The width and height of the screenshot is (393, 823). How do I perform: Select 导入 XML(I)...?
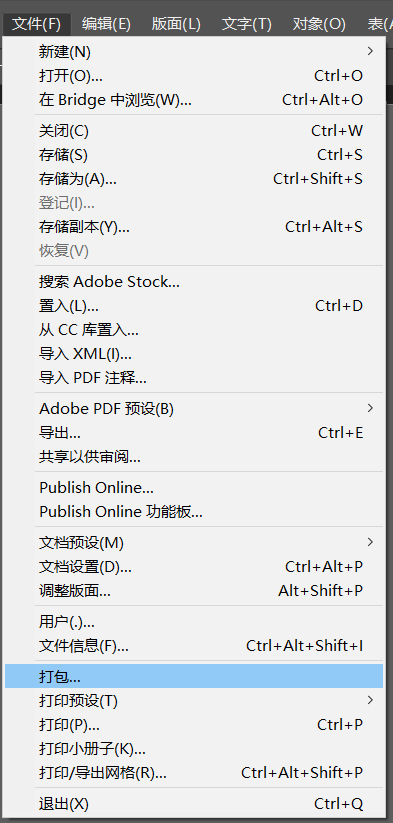(194, 354)
